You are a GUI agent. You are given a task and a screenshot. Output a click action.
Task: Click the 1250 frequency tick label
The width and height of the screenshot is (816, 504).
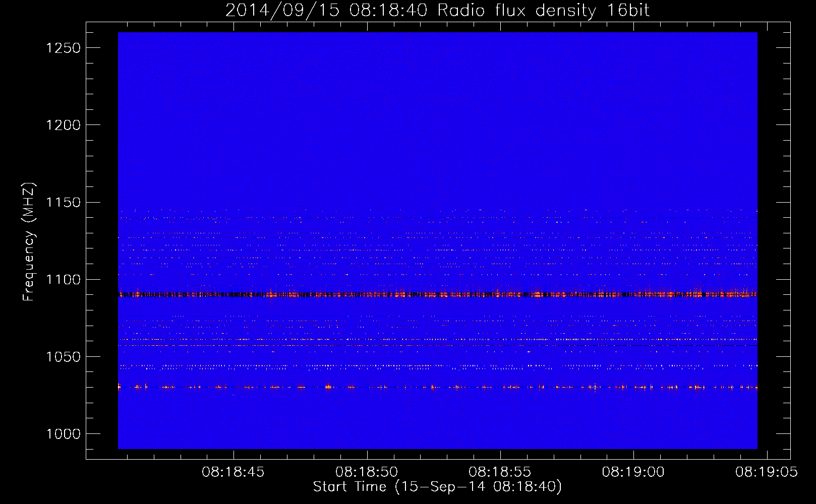click(63, 48)
